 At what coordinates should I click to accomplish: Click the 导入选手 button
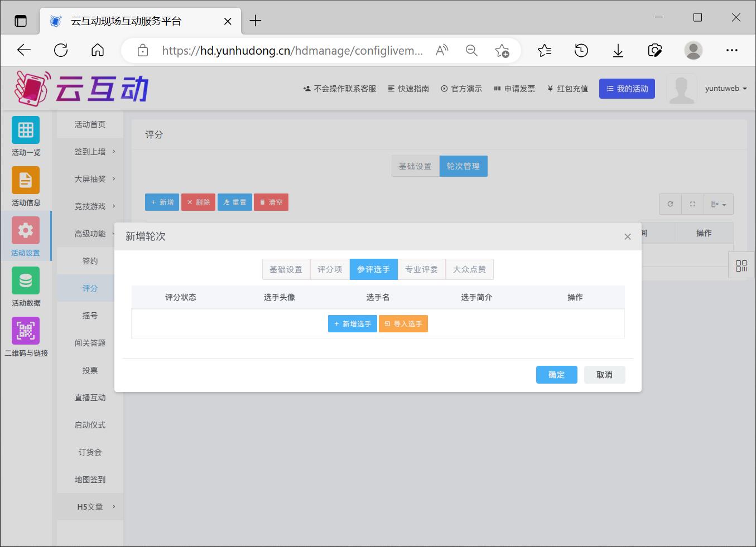[x=403, y=324]
